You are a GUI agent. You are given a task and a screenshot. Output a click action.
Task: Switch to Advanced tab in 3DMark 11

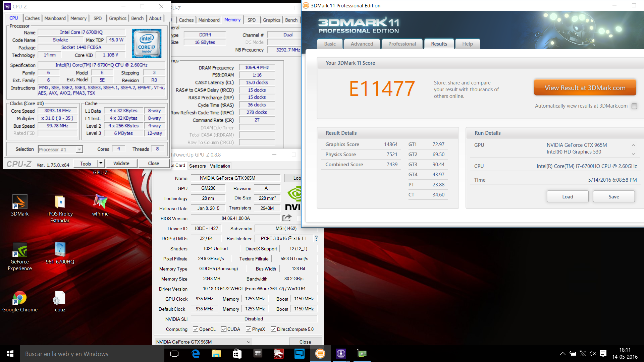[x=362, y=44]
